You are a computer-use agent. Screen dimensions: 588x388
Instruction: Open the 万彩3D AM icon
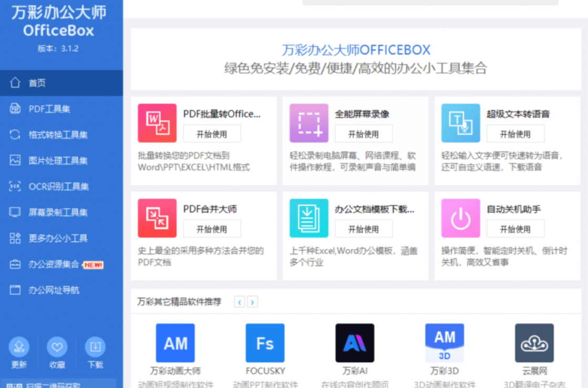click(x=445, y=343)
